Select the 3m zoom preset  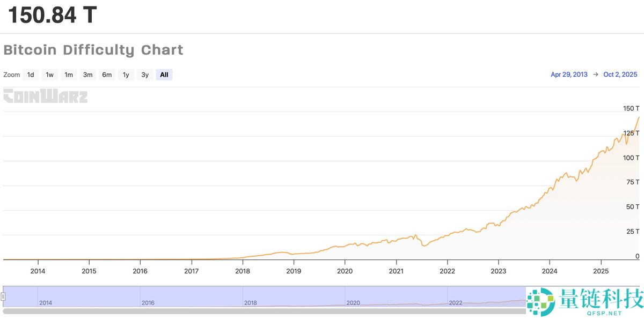point(87,75)
